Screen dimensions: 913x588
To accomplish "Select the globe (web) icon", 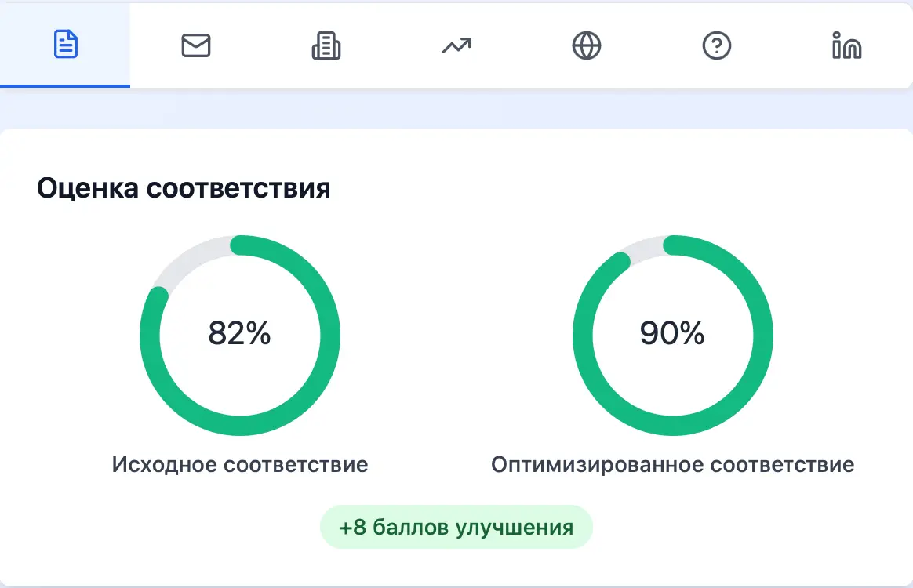I will (x=586, y=45).
